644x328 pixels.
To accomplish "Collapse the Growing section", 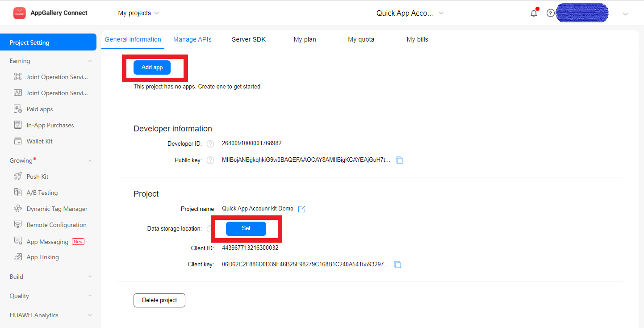I will 90,160.
